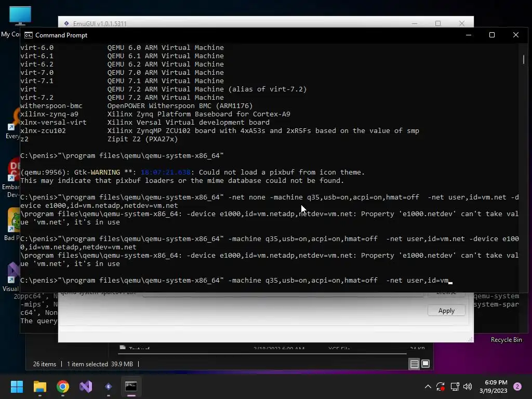The height and width of the screenshot is (399, 532).
Task: Click 'xilinx-zynq-a9' machine entry text
Action: coord(49,114)
